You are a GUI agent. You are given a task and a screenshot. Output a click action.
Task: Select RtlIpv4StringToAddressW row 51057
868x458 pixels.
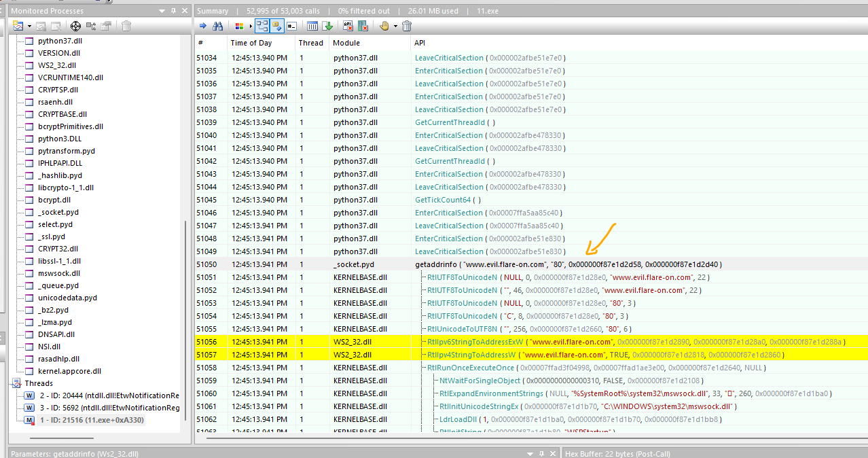pyautogui.click(x=531, y=355)
